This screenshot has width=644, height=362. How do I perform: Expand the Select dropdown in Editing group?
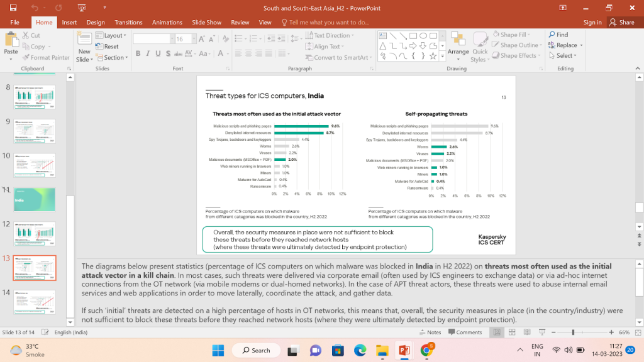coord(564,55)
